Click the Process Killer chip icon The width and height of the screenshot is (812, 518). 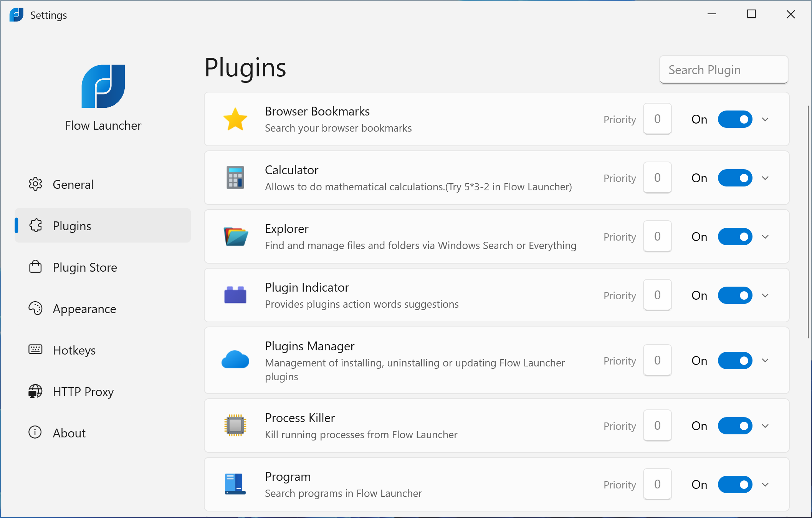[x=235, y=425]
